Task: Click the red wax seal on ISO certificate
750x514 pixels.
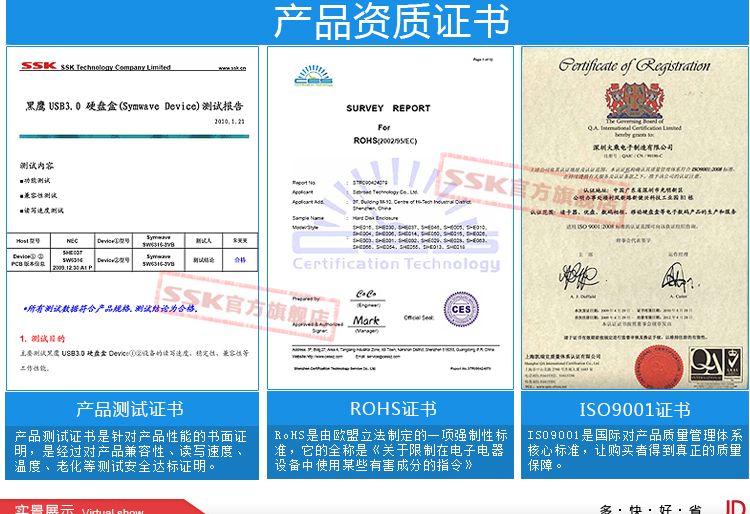Action: [659, 367]
